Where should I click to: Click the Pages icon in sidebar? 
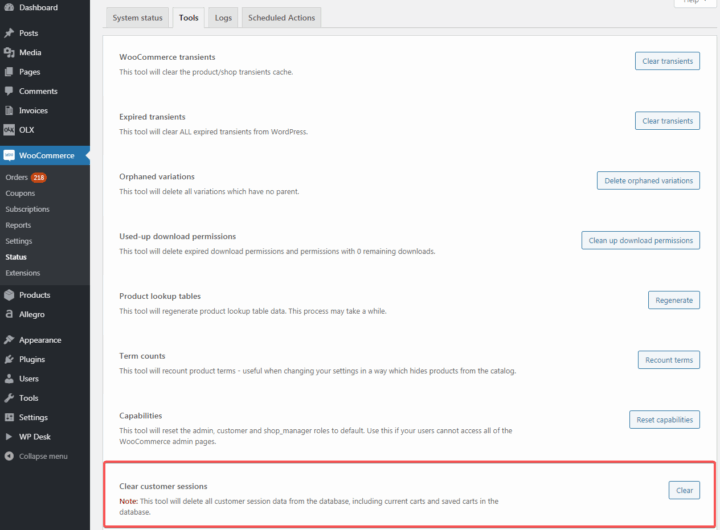pyautogui.click(x=9, y=72)
